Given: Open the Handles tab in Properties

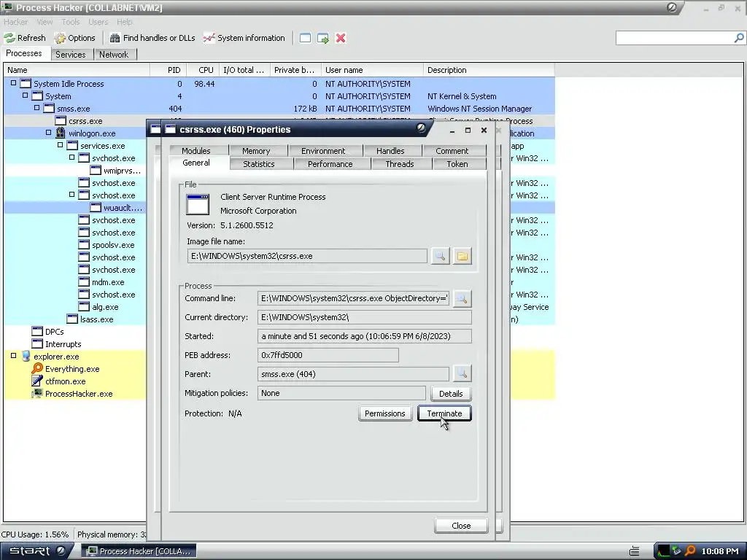Looking at the screenshot, I should (x=390, y=151).
